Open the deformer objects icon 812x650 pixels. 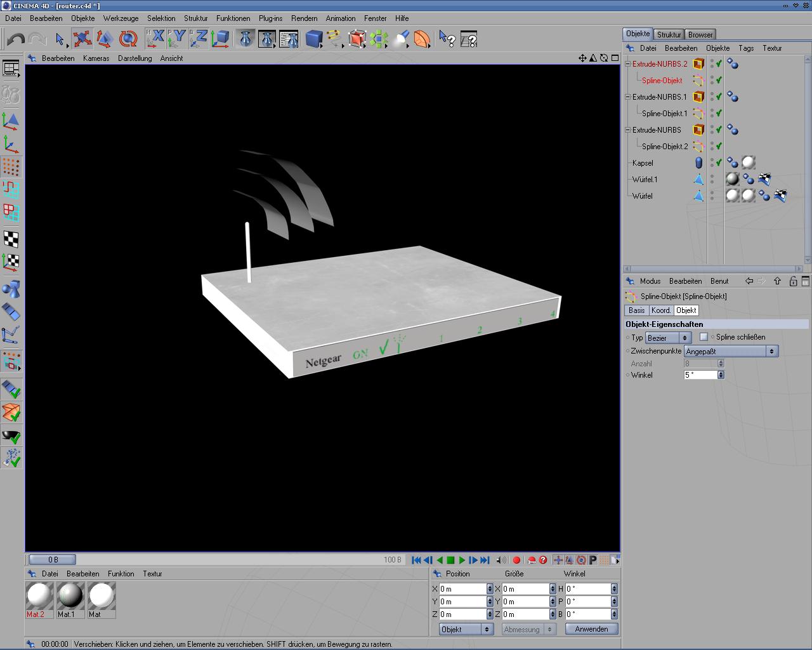[422, 39]
